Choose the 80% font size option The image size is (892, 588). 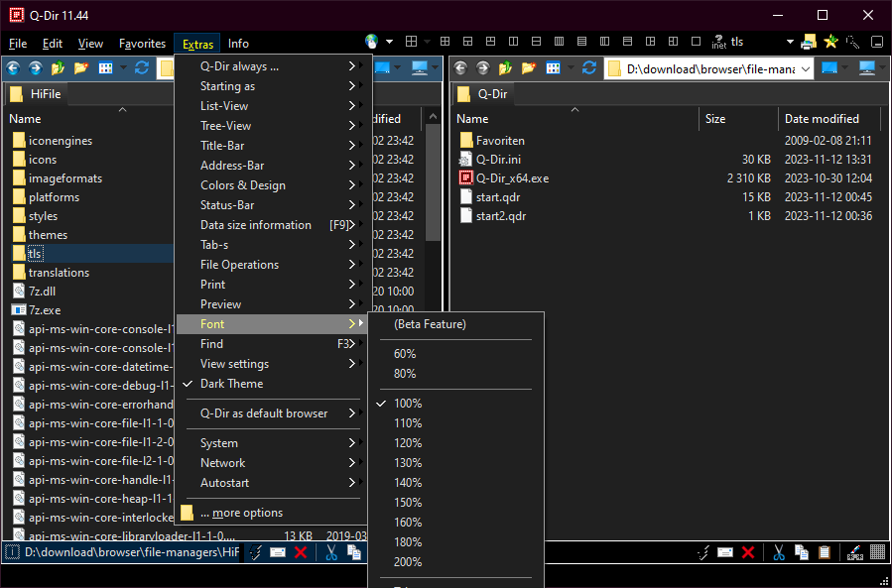[x=405, y=374]
